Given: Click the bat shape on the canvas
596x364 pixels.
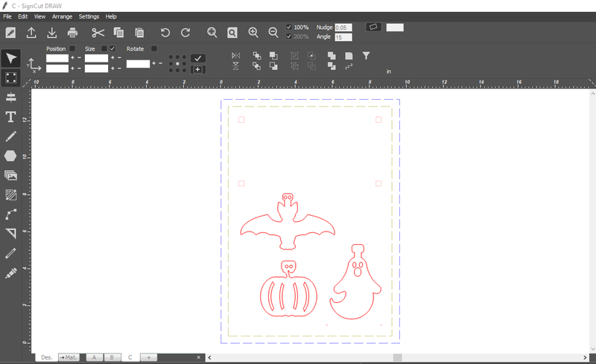Looking at the screenshot, I should 288,223.
